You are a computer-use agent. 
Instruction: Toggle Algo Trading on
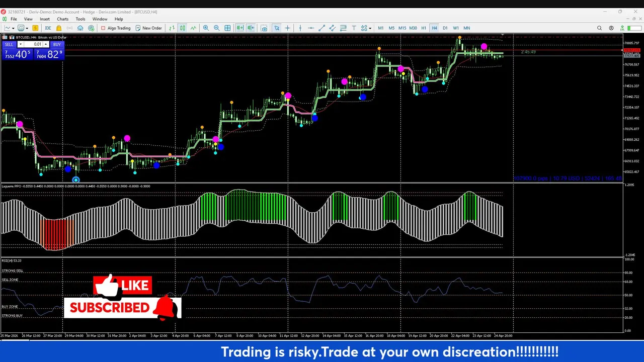(x=116, y=28)
